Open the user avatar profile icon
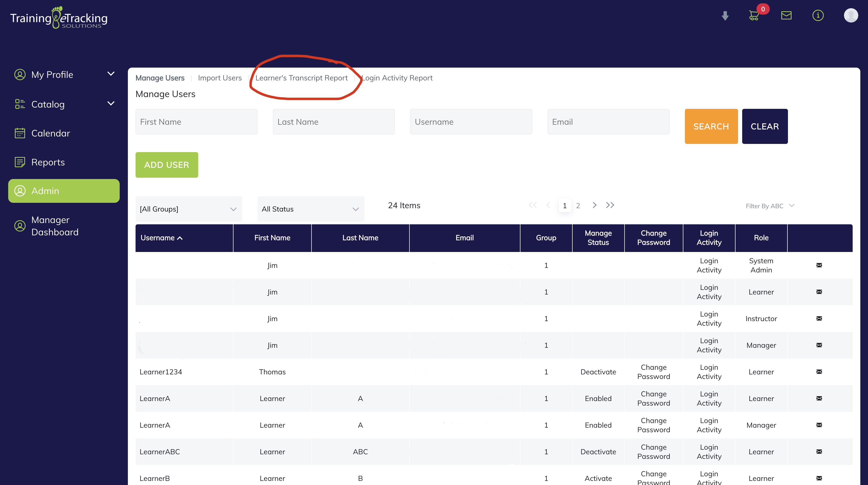The width and height of the screenshot is (868, 485). click(850, 16)
